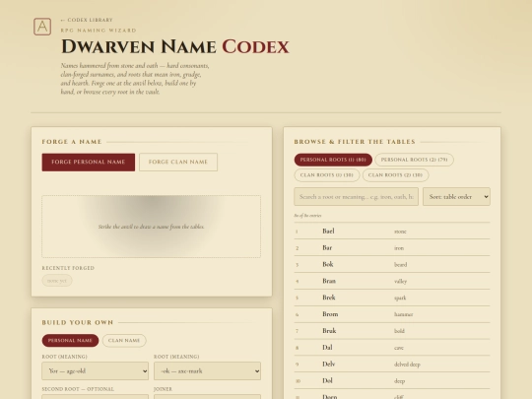Select the 'Bok' root entry
This screenshot has width=532, height=399.
(x=328, y=264)
